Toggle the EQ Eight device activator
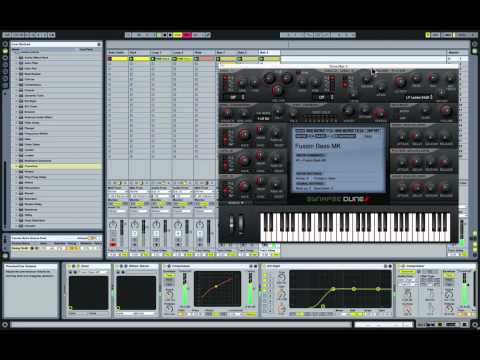 [x=264, y=266]
